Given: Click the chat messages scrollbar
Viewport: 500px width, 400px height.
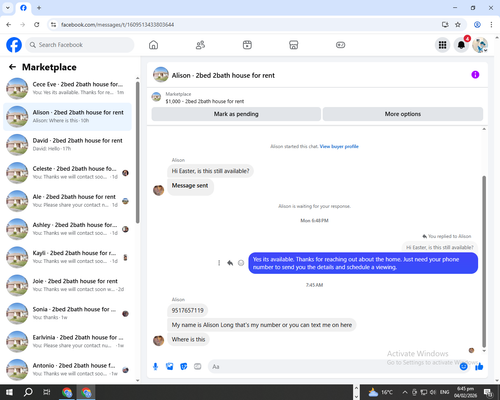Looking at the screenshot, I should click(484, 262).
